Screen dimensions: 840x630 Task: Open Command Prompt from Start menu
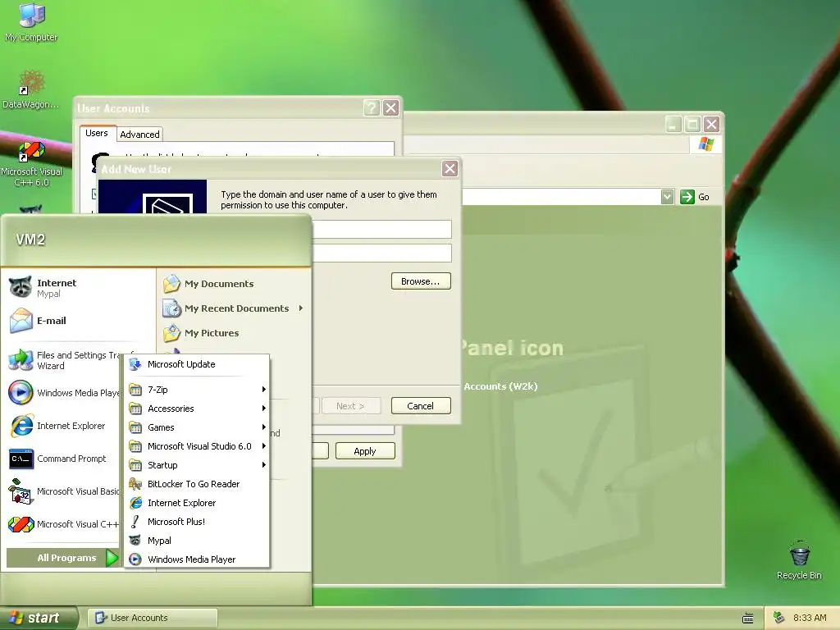(x=63, y=459)
